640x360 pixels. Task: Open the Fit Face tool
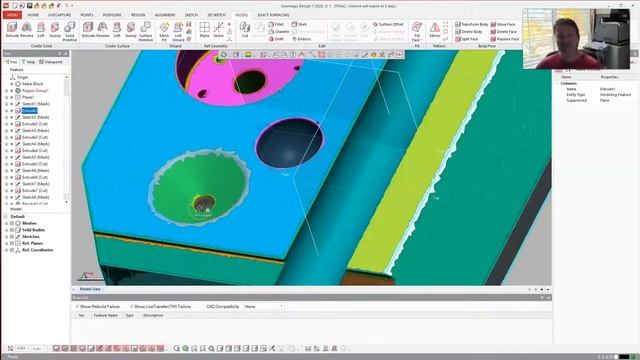[x=416, y=31]
